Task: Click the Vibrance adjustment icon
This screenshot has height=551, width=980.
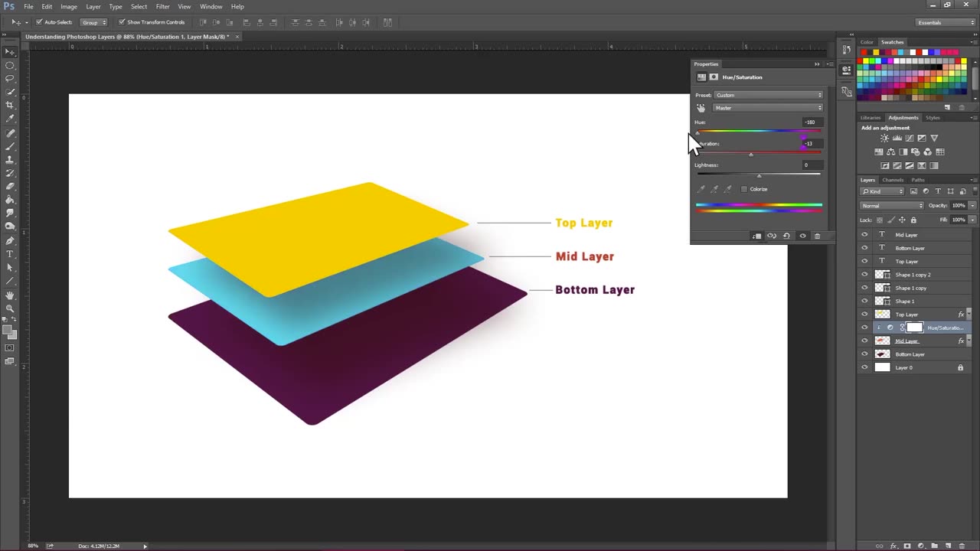Action: [934, 139]
